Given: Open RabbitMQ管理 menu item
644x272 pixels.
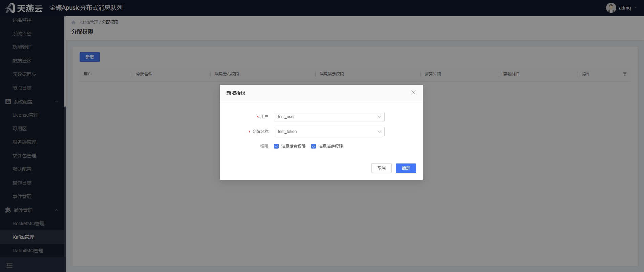Looking at the screenshot, I should pyautogui.click(x=28, y=251).
